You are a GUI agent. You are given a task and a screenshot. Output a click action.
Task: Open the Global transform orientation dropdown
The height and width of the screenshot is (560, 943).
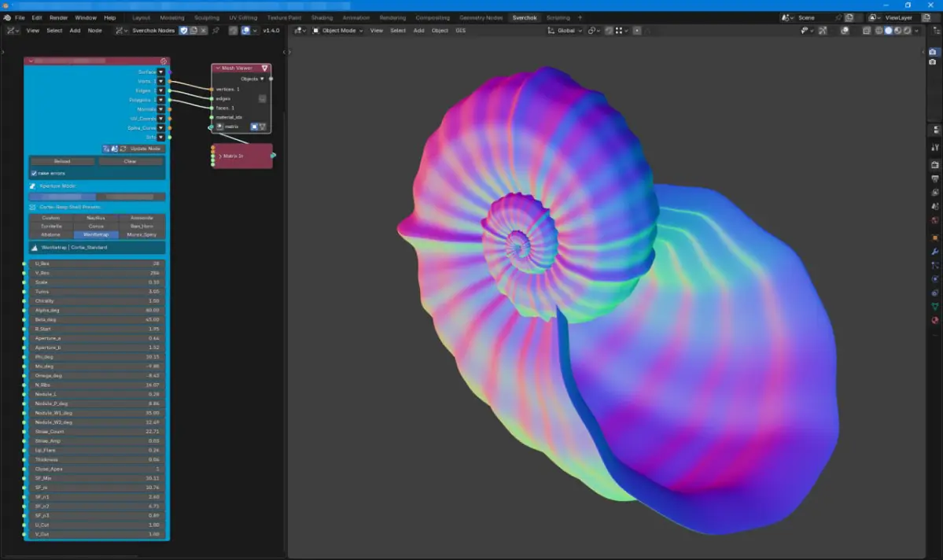pyautogui.click(x=565, y=31)
